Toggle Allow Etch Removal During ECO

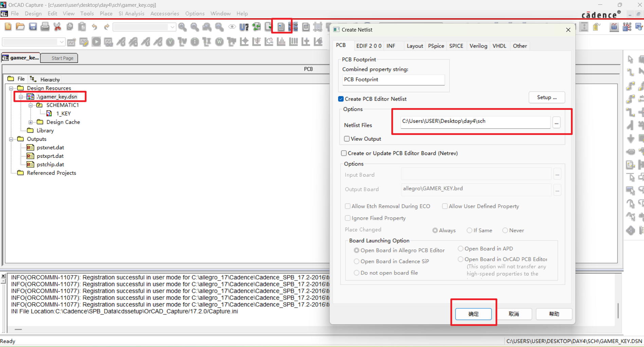(x=348, y=206)
